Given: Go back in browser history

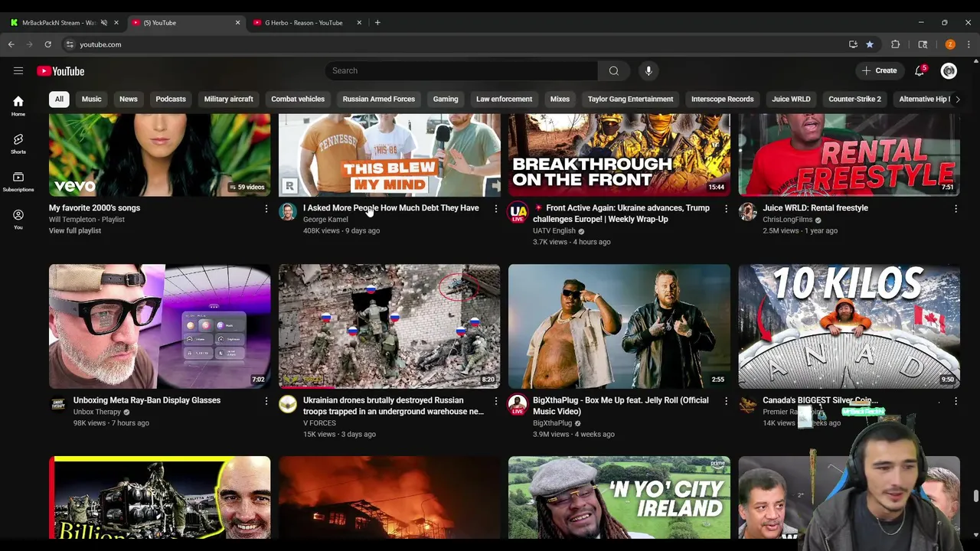Looking at the screenshot, I should point(11,44).
